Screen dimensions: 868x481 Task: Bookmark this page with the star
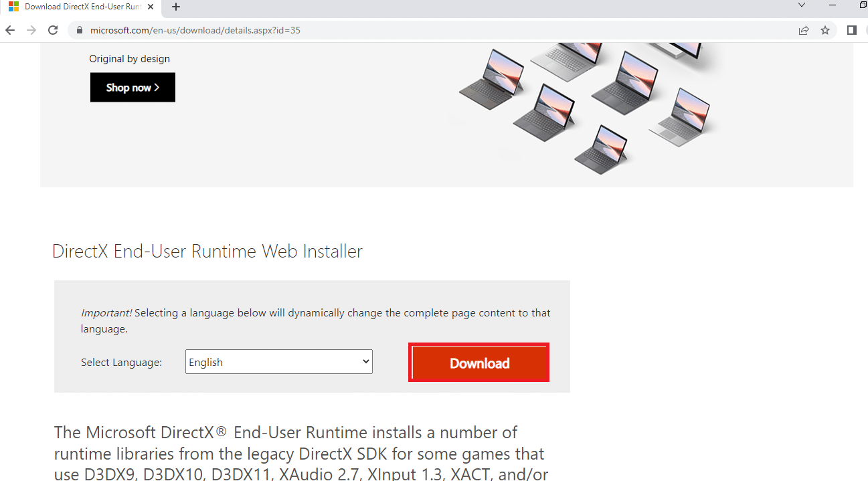825,30
